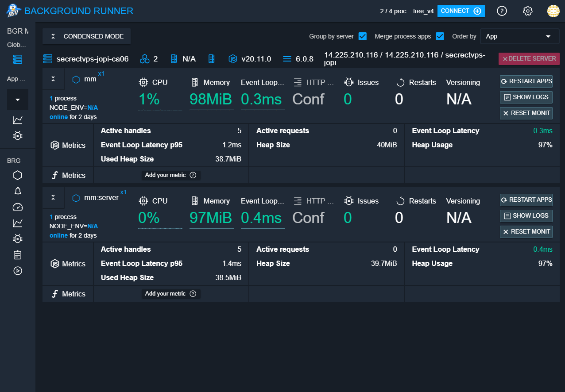Open the bell notifications icon in sidebar
The height and width of the screenshot is (392, 565).
pos(18,191)
